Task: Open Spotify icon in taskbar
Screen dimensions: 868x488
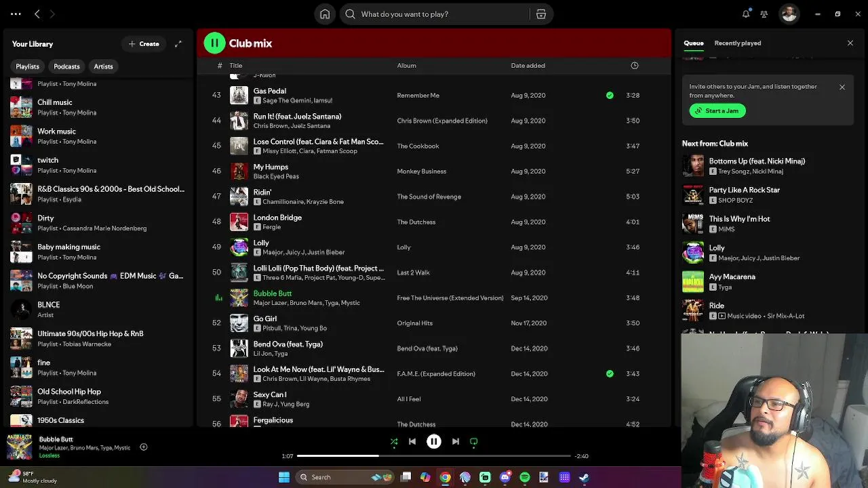Action: coord(525,477)
